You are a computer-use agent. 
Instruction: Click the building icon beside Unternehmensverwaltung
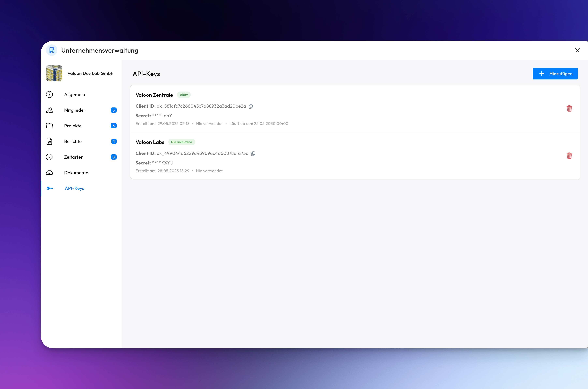tap(52, 50)
